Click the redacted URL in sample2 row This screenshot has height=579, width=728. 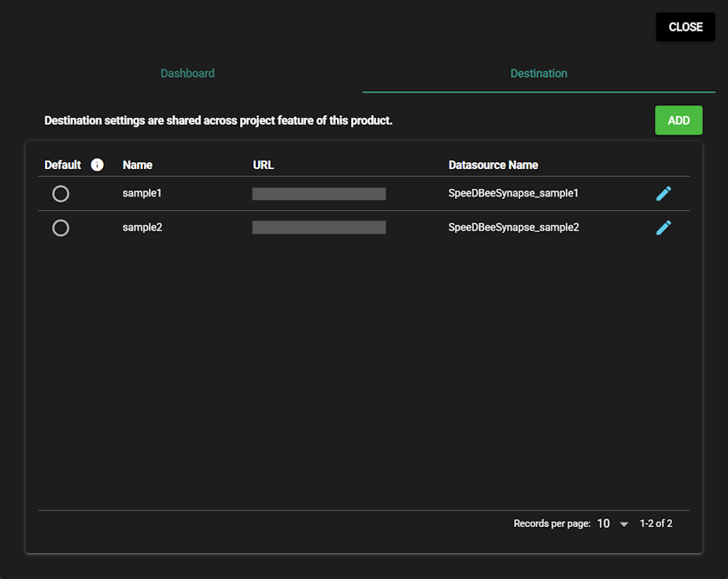[x=319, y=227]
